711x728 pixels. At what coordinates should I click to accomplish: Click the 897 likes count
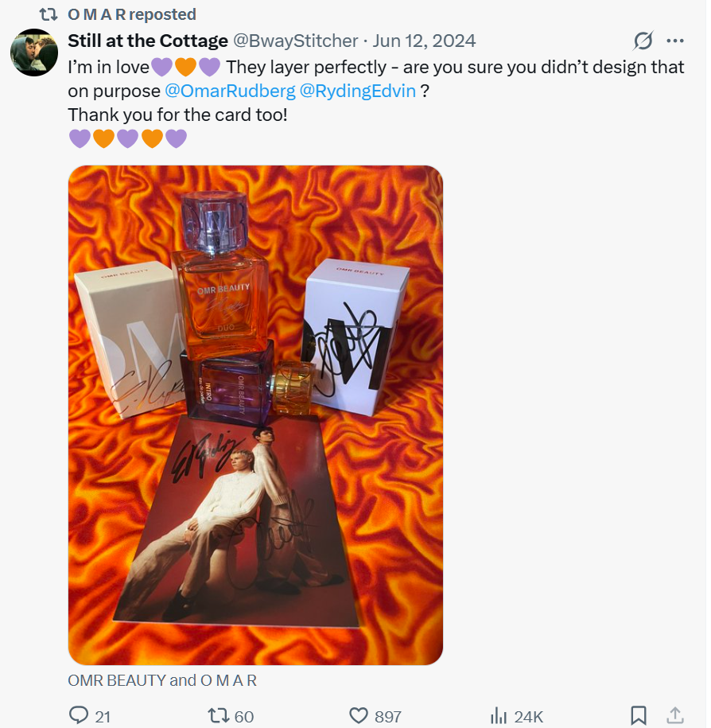point(387,716)
